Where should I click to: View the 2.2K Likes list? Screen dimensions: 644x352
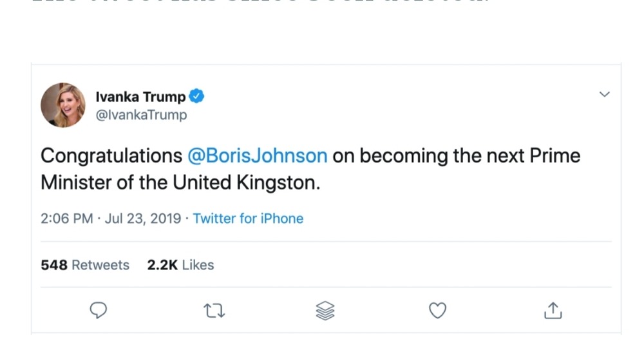tap(180, 265)
